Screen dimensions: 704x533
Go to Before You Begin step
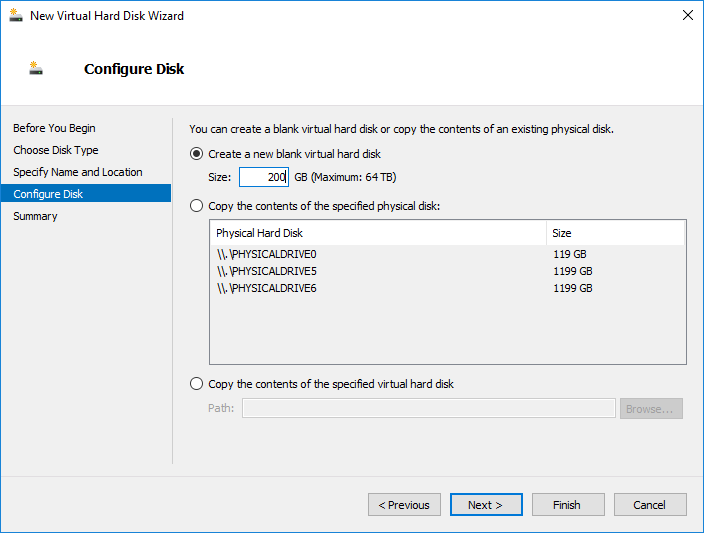[54, 128]
